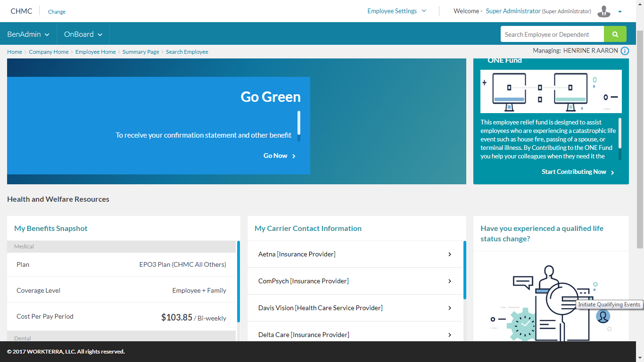Image resolution: width=644 pixels, height=362 pixels.
Task: Click the Change company link
Action: [57, 12]
